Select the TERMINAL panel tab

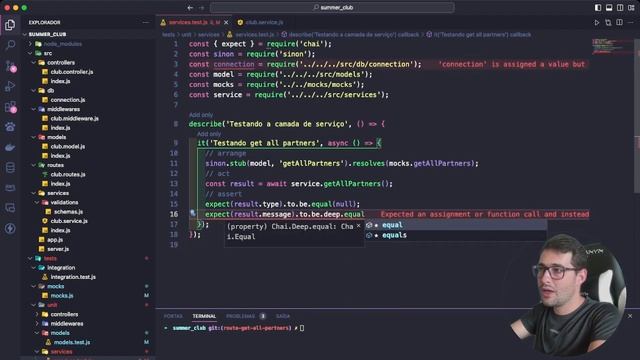[x=204, y=316]
